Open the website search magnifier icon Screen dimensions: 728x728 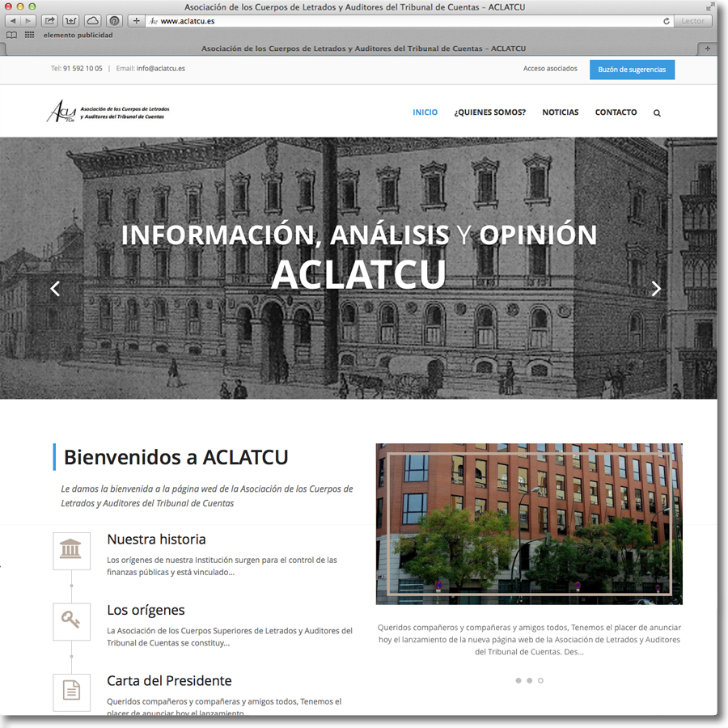[657, 112]
